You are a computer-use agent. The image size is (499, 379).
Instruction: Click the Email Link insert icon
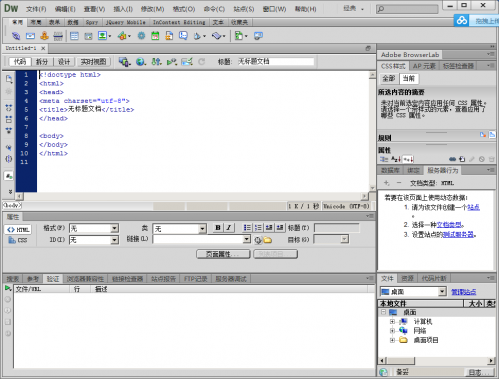[x=30, y=36]
